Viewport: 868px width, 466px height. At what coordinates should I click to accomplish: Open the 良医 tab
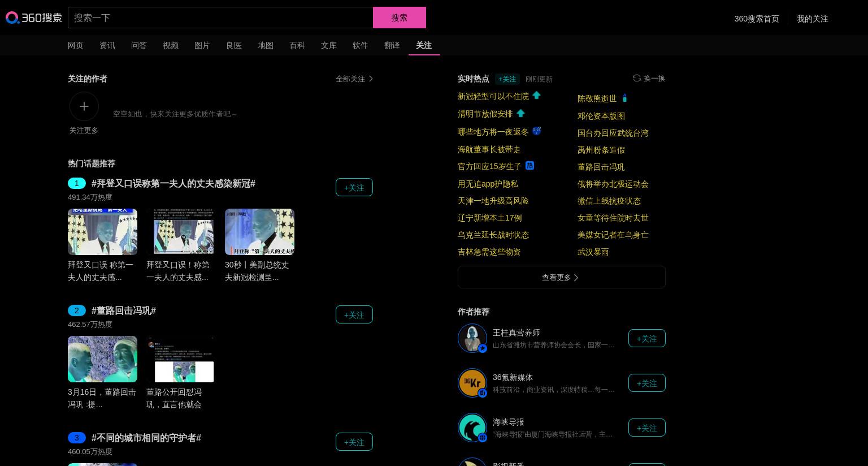coord(234,45)
